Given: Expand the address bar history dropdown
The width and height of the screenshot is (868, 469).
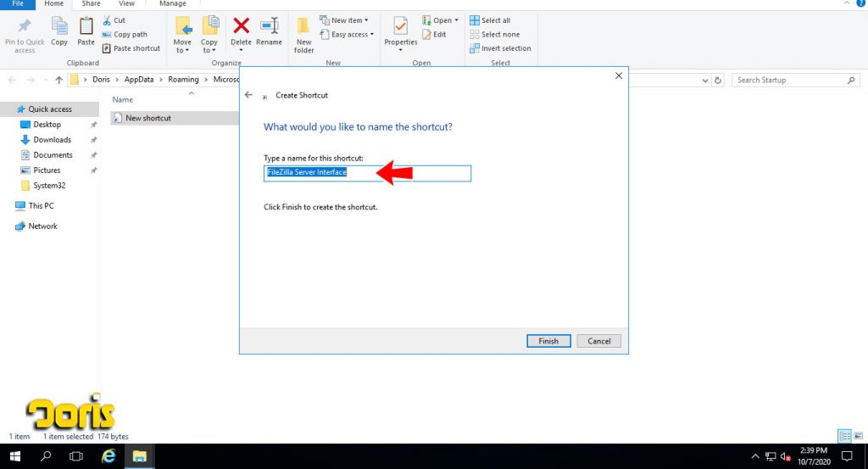Looking at the screenshot, I should click(x=704, y=81).
